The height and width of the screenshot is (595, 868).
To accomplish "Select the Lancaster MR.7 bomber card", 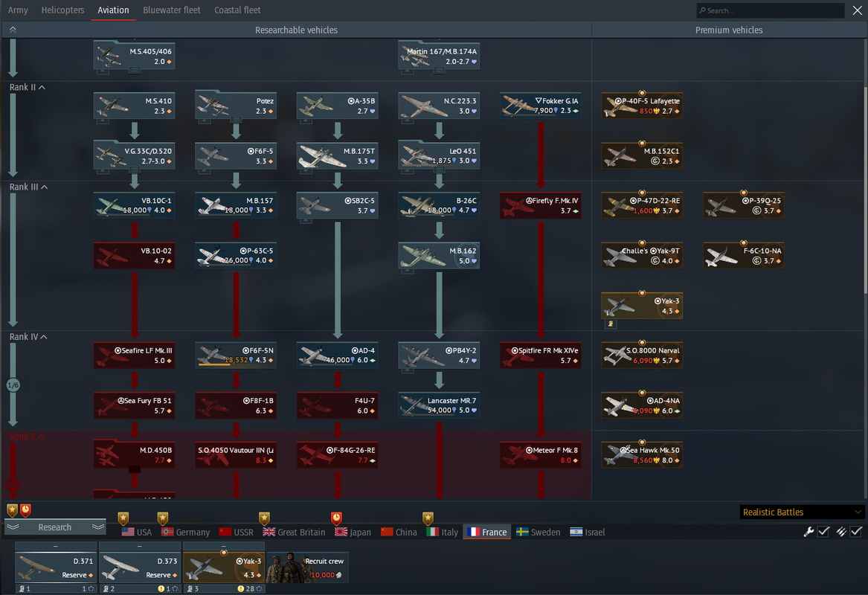I will [439, 405].
